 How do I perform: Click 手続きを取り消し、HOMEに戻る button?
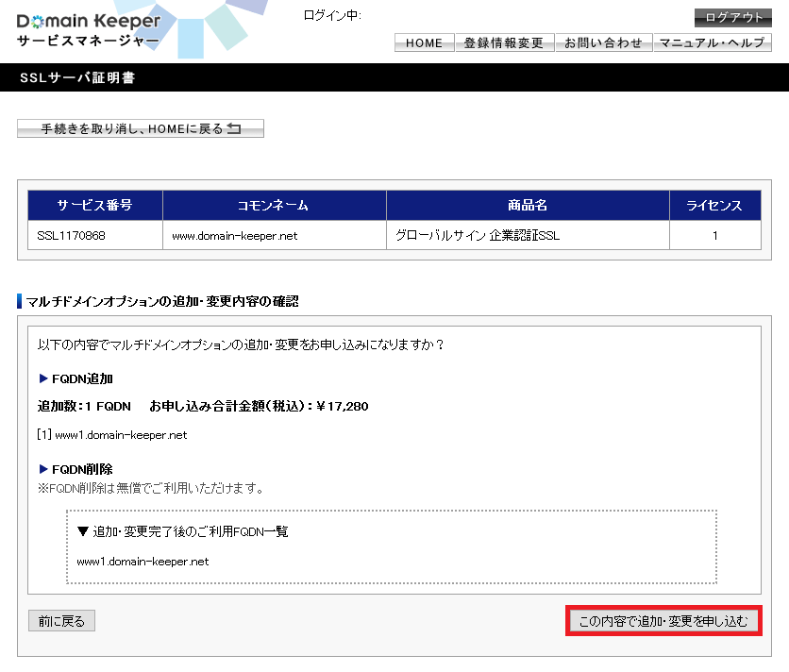coord(141,128)
